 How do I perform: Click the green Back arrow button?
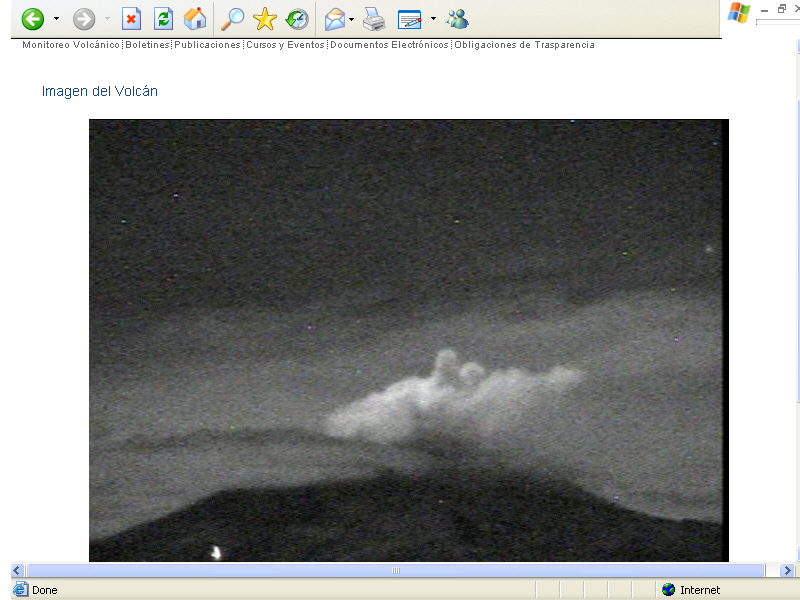coord(33,18)
